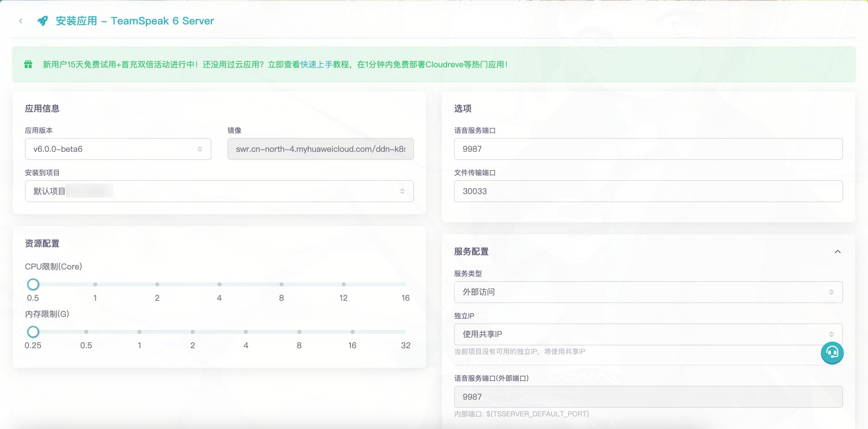Open the 独立IP dropdown showing 使用共享IP

coord(648,335)
